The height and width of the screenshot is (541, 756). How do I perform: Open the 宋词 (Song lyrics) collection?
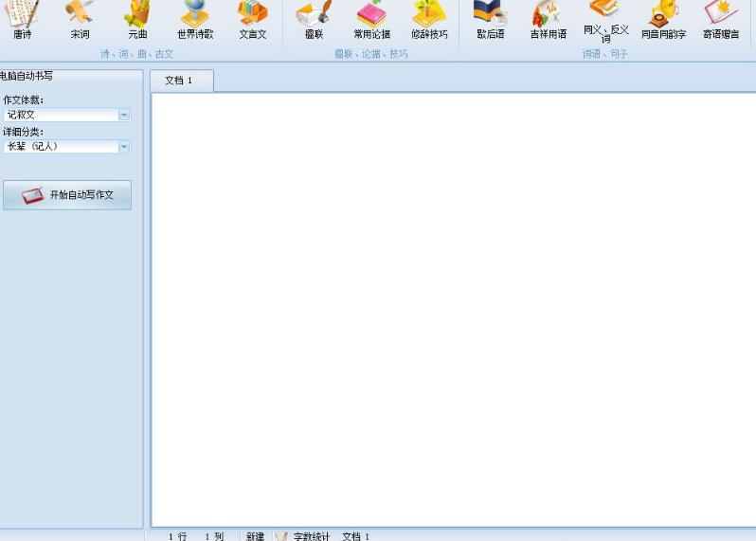point(80,19)
